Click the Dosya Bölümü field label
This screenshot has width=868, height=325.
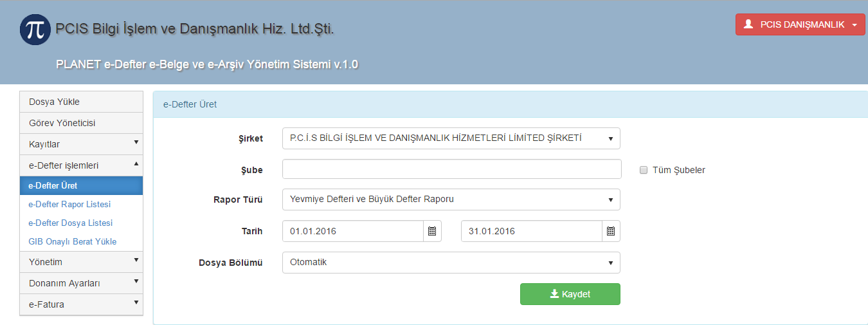(231, 263)
